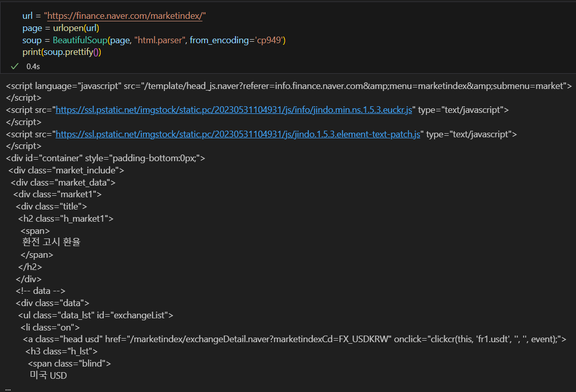The height and width of the screenshot is (392, 576).
Task: Click the div class="data" line
Action: coord(52,303)
